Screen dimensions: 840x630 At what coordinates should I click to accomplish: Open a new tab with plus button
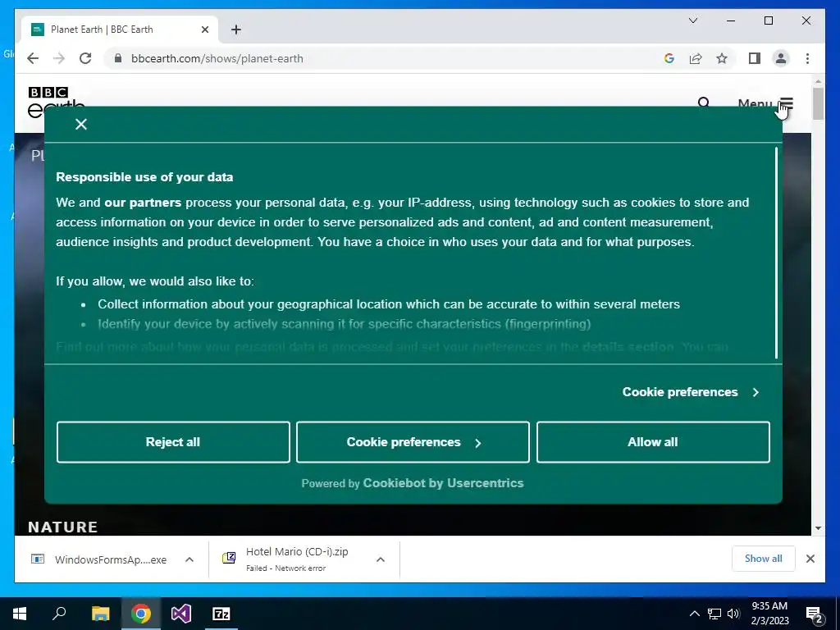point(235,30)
